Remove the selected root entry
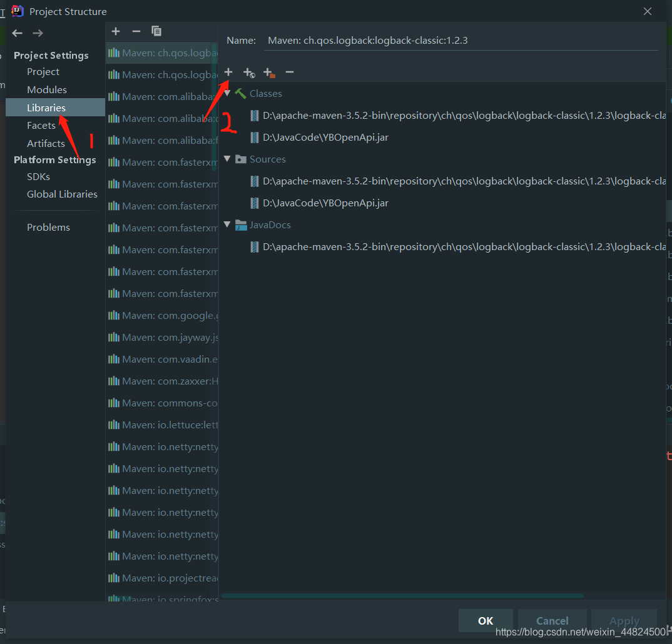 tap(290, 72)
